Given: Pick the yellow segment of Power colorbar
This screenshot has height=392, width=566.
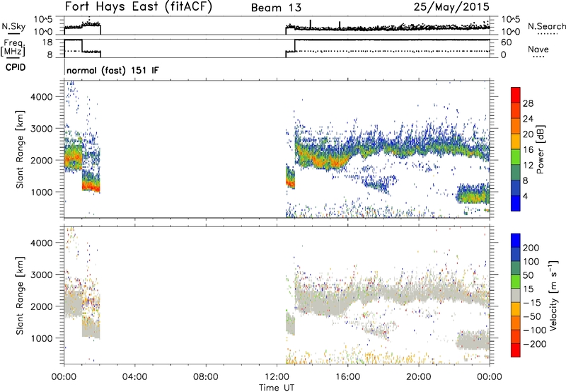Looking at the screenshot, I should (x=516, y=142).
